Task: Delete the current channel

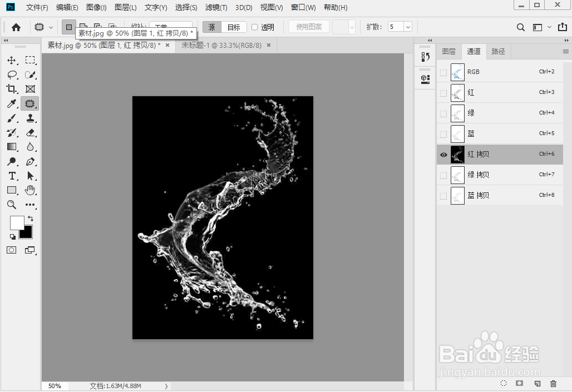Action: tap(554, 383)
